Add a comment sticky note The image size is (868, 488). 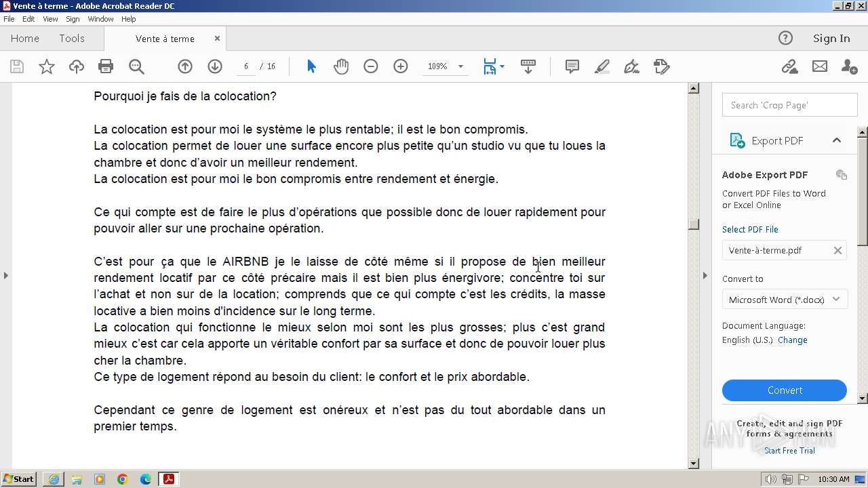572,66
